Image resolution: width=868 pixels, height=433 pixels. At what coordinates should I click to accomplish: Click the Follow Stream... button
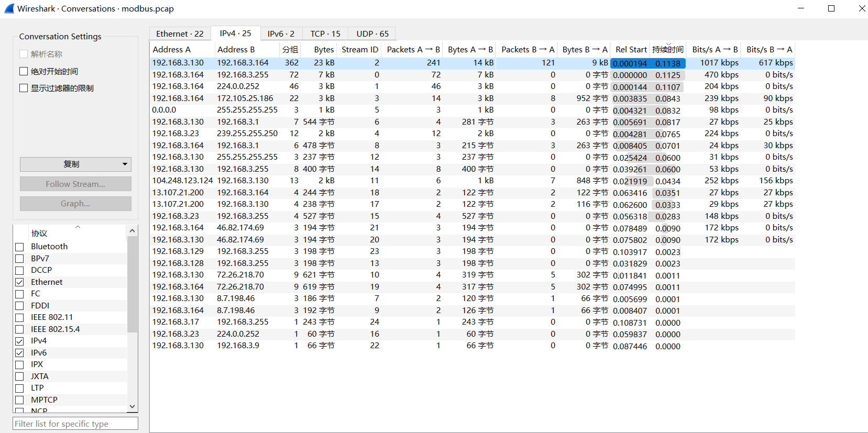(75, 184)
